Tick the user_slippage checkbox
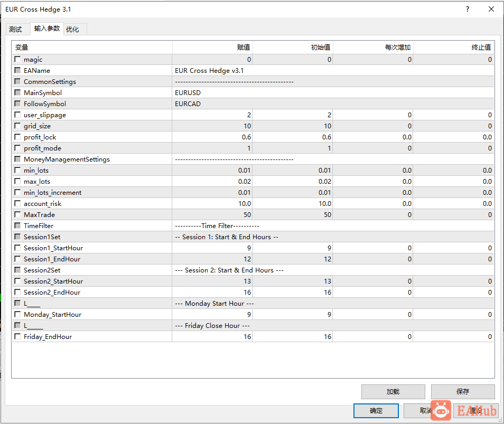 click(17, 115)
